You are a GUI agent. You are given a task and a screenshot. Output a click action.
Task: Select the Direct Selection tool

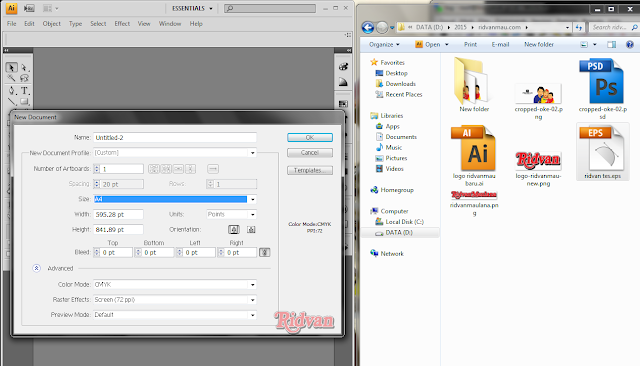[24, 67]
